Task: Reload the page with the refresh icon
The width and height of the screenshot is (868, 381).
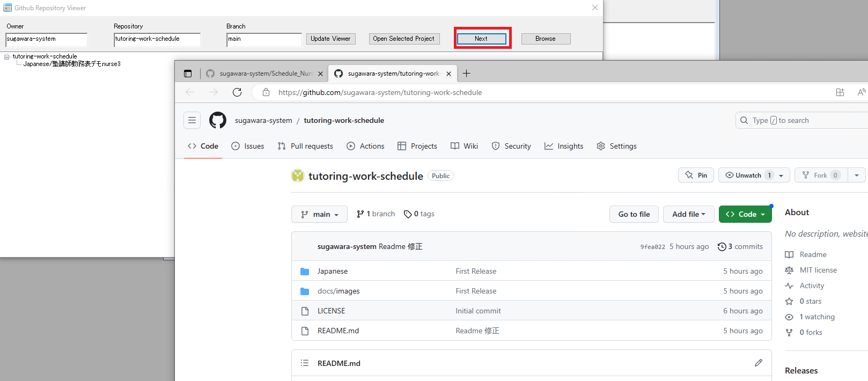Action: [237, 92]
